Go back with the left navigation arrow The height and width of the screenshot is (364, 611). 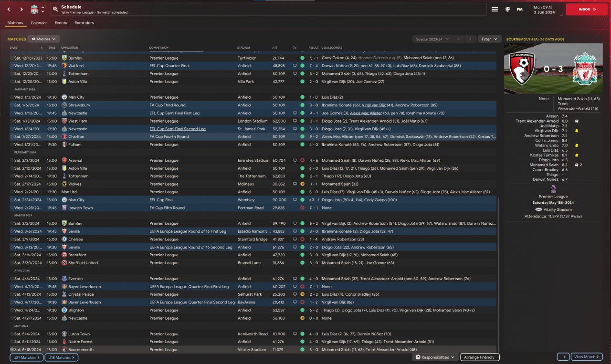pyautogui.click(x=9, y=10)
